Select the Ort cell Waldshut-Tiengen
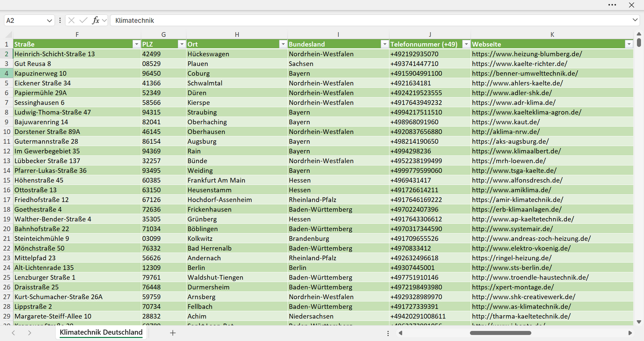Image resolution: width=644 pixels, height=341 pixels. pos(237,277)
